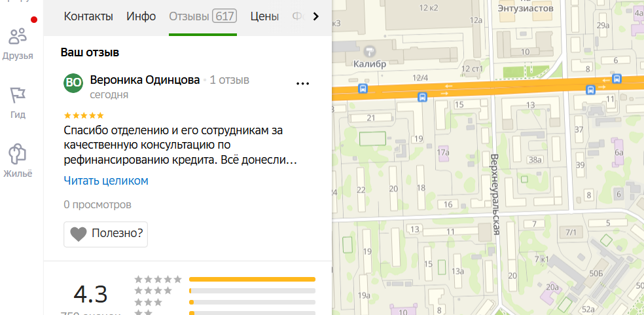Click the Калибр label on the map

click(370, 65)
